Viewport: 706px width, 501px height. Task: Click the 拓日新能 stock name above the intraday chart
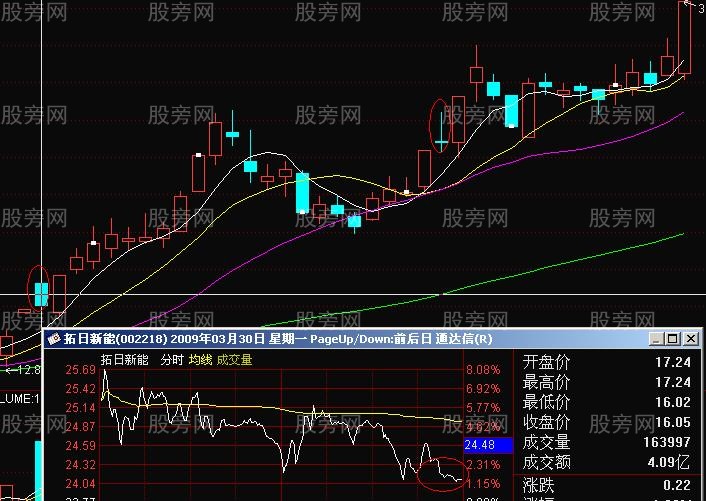124,360
